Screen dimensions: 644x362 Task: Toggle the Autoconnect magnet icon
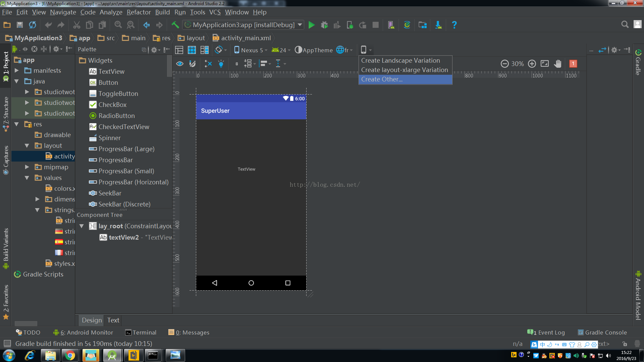[193, 64]
